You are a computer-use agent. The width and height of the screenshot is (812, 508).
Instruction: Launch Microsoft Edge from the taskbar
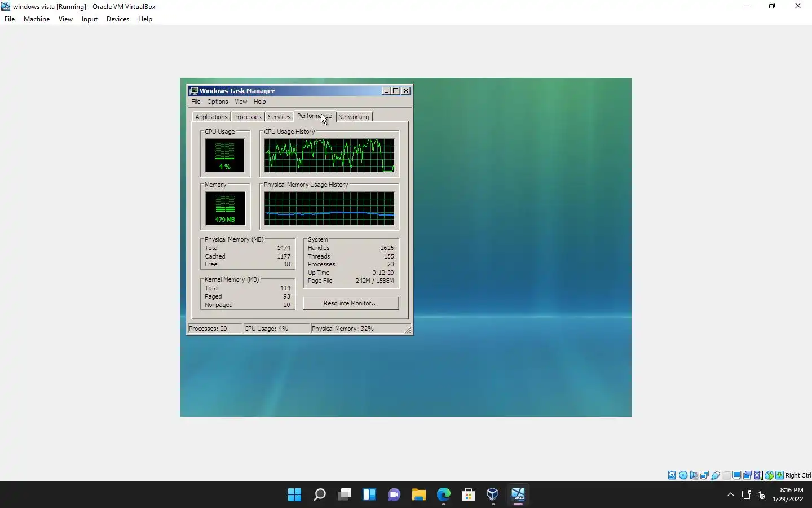coord(444,494)
